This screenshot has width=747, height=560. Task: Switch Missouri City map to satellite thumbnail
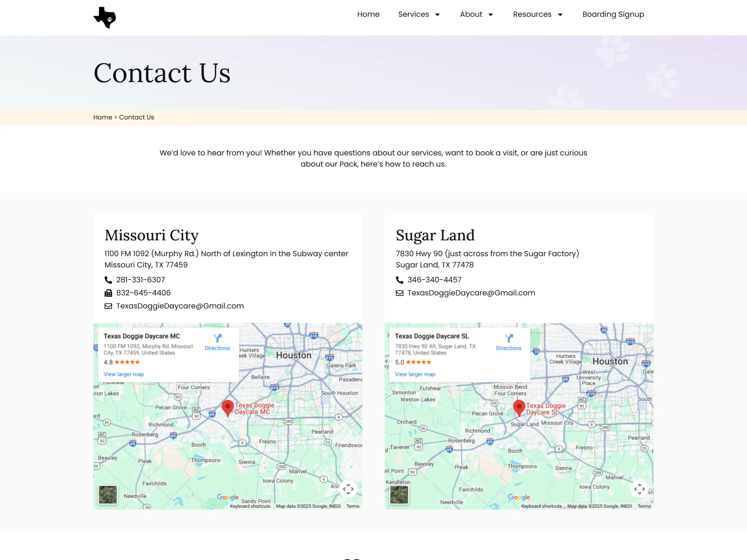pos(108,494)
